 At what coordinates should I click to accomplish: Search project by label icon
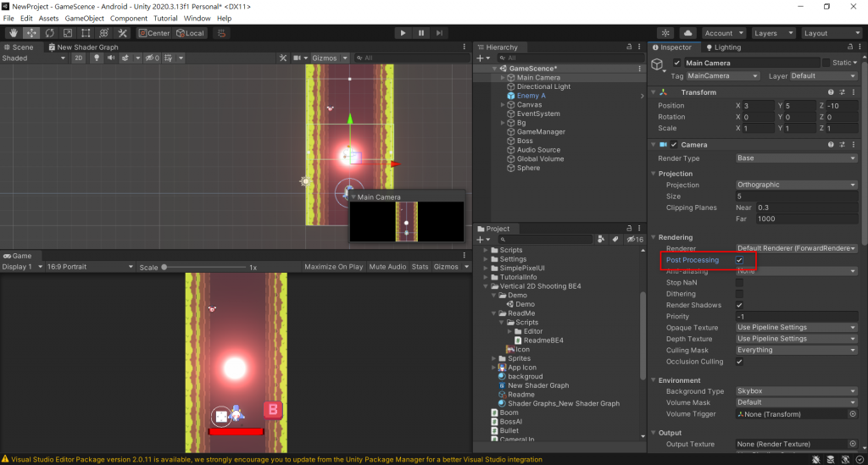[x=615, y=240]
